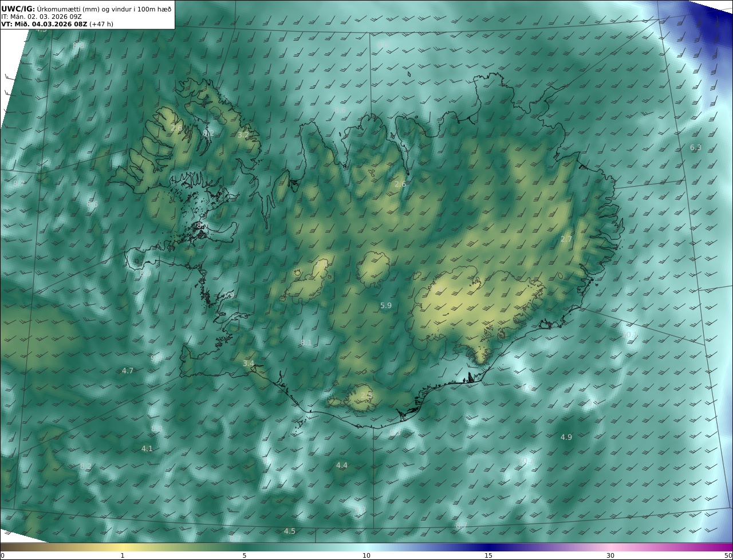The image size is (733, 560).
Task: Click the 4.1 value label
Action: pyautogui.click(x=147, y=449)
